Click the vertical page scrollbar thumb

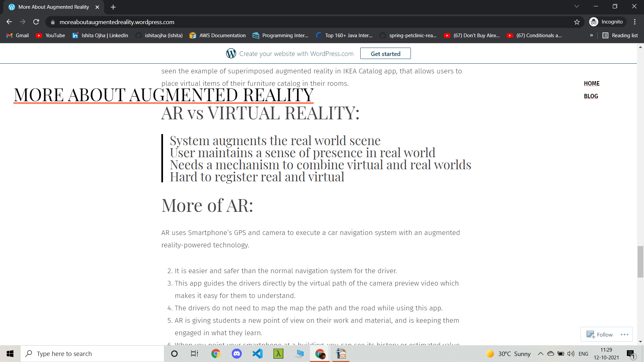coord(640,261)
